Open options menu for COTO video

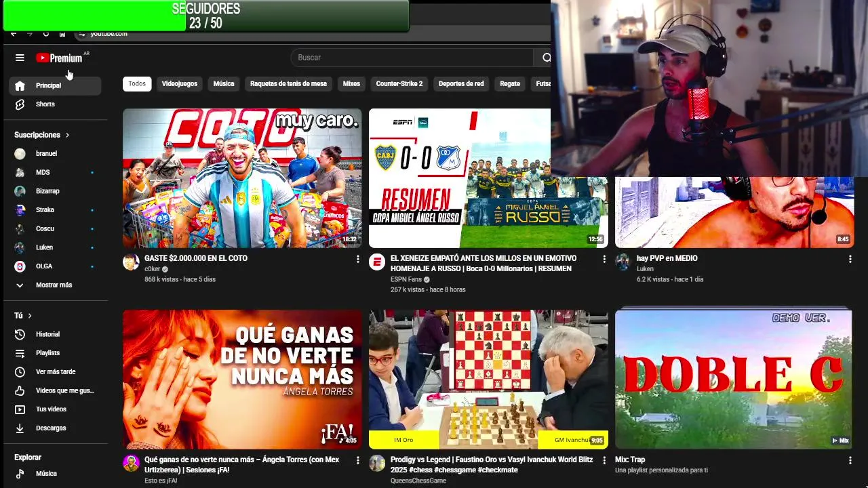point(358,259)
